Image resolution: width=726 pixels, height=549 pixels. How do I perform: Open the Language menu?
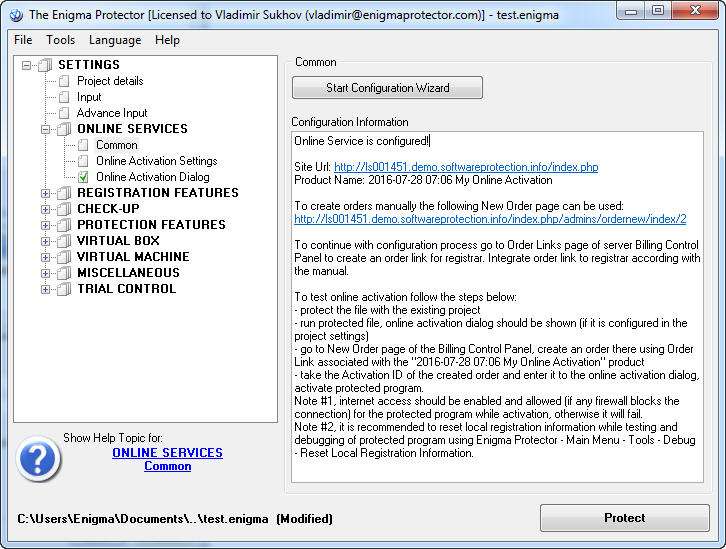pos(115,40)
